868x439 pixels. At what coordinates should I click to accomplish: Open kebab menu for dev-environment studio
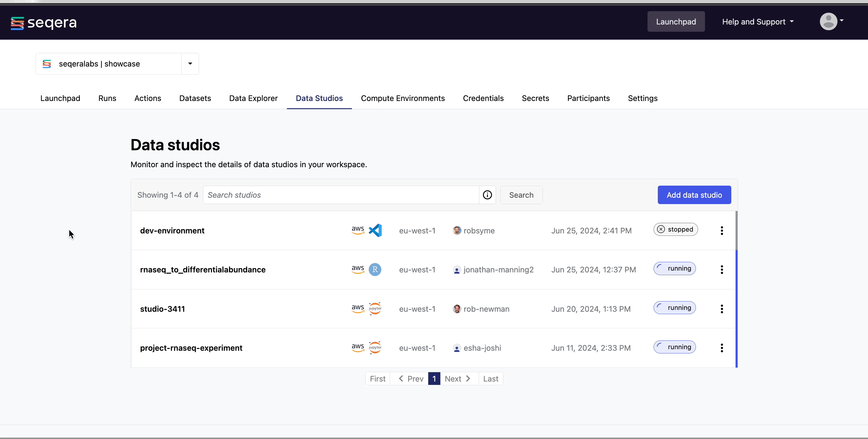point(722,230)
